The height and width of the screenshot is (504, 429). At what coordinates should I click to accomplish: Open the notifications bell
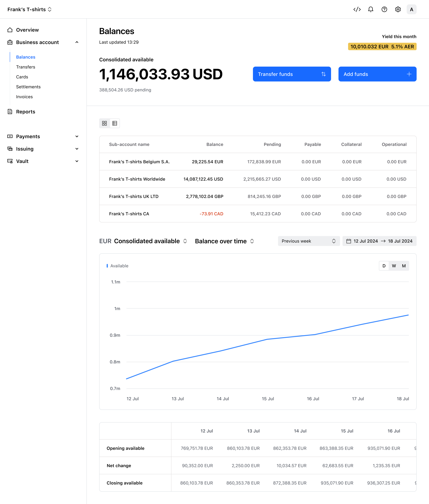371,9
